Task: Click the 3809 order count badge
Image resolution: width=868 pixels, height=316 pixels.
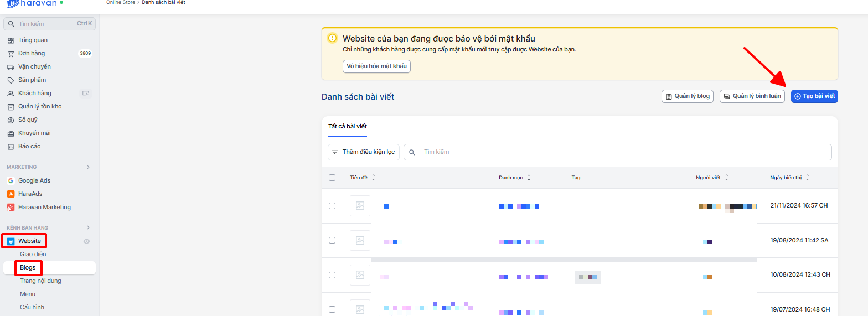Action: pos(85,54)
